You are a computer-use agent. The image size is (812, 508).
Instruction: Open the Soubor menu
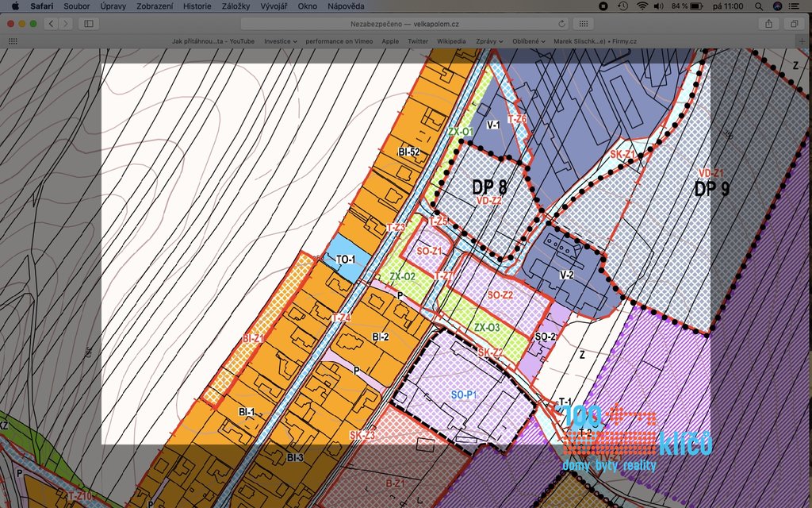(77, 6)
